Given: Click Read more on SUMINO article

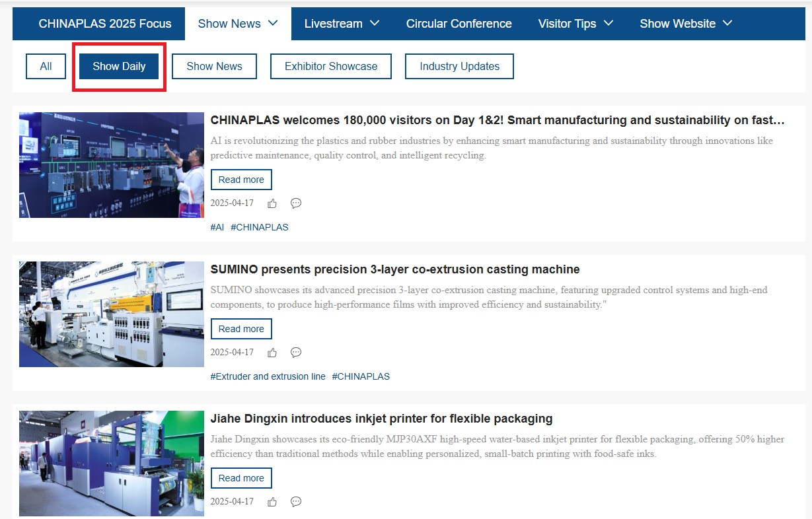Looking at the screenshot, I should tap(241, 329).
